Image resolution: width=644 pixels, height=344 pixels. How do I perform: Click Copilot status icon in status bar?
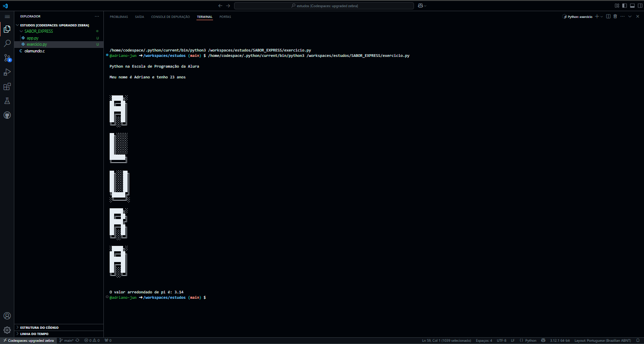(543, 340)
